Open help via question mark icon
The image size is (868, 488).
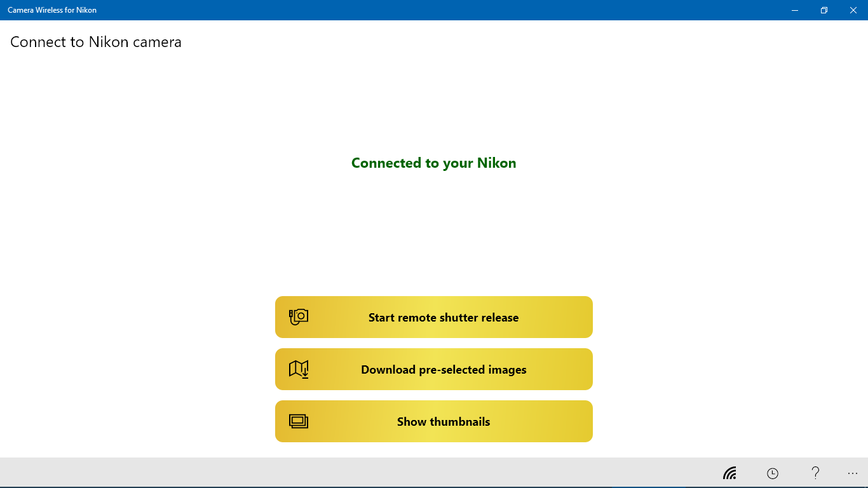[x=815, y=473]
